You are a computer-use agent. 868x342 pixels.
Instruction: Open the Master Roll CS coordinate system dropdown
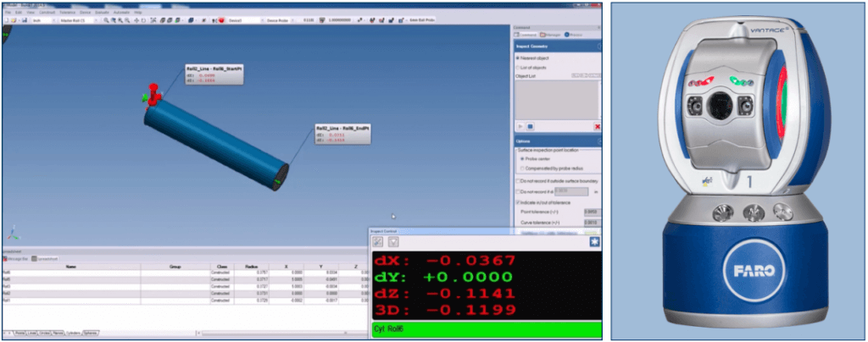79,19
